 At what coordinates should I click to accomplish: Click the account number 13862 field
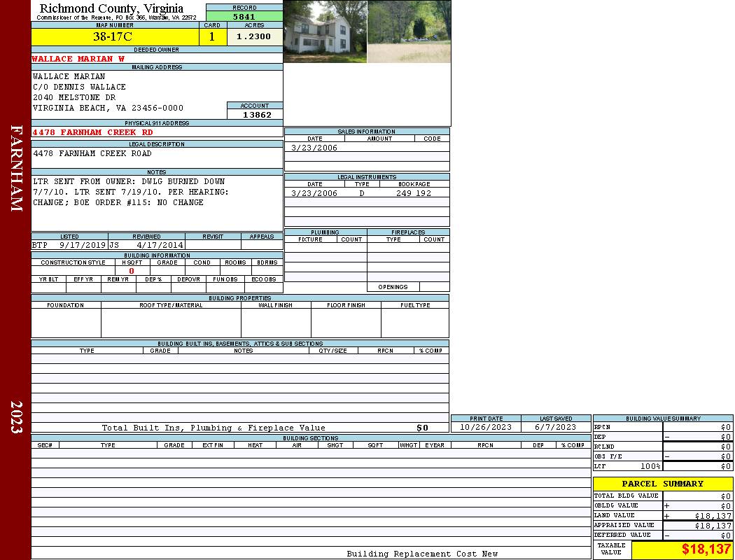click(257, 115)
